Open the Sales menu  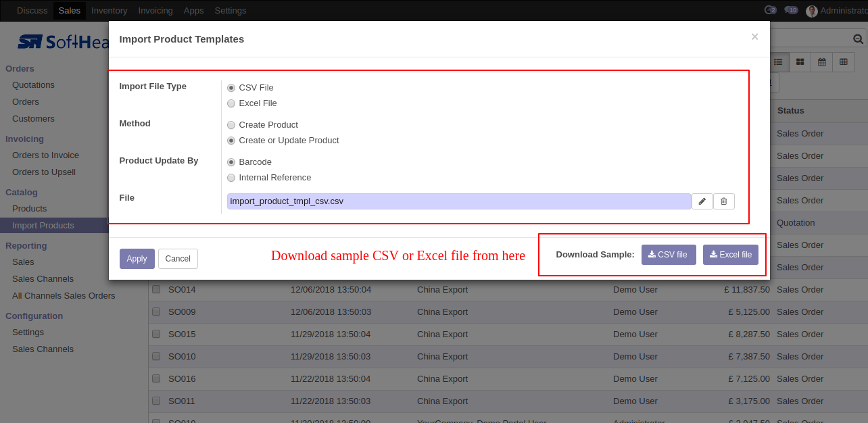click(69, 11)
